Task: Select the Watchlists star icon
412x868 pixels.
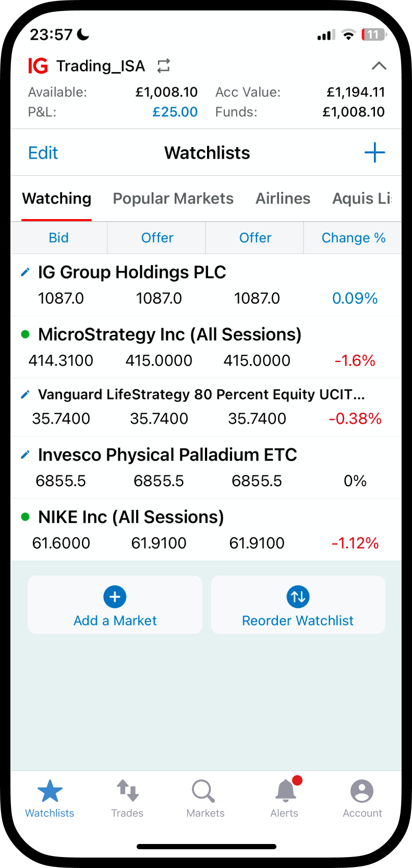Action: pyautogui.click(x=50, y=791)
